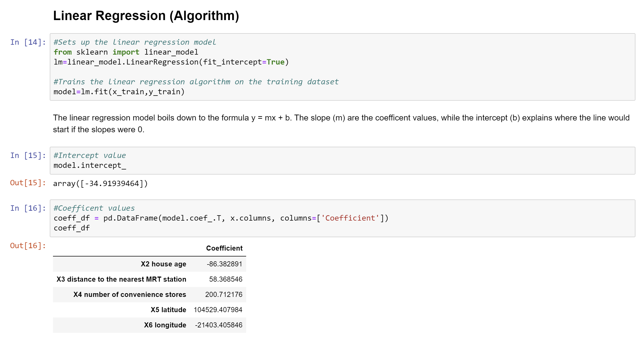Screen dimensions: 644x340
Task: Click the coeff_df DataFrame code line
Action: click(x=221, y=218)
